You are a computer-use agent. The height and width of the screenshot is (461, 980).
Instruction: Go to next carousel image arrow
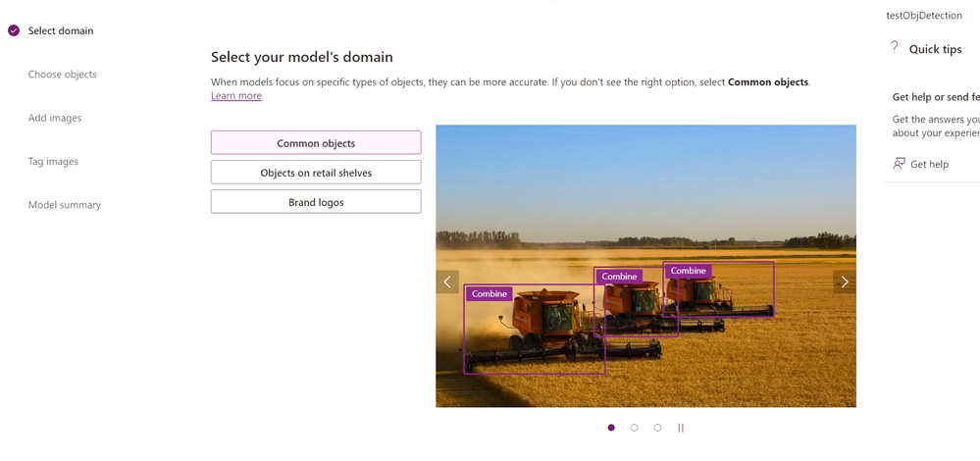coord(845,282)
